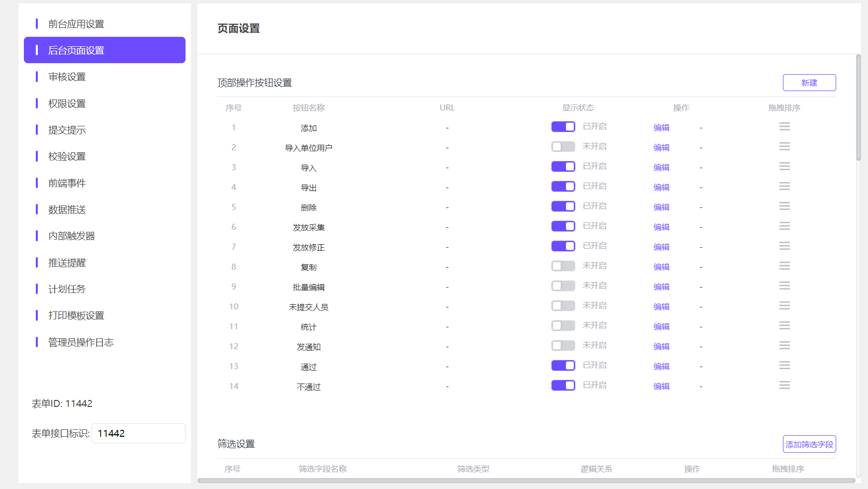868x489 pixels.
Task: Edit the 批量编辑 button row
Action: click(661, 287)
